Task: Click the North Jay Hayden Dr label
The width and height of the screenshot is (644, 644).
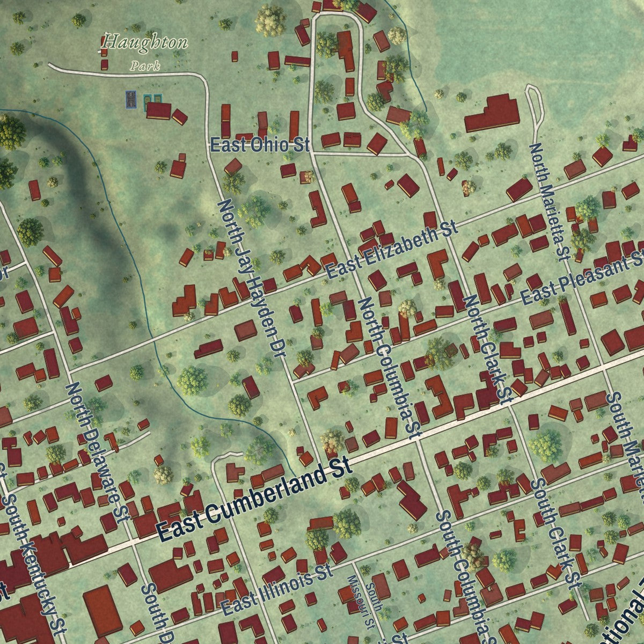Action: coord(252,279)
